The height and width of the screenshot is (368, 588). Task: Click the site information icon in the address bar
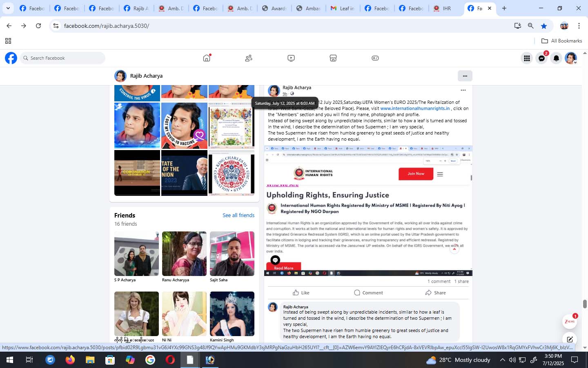click(56, 26)
